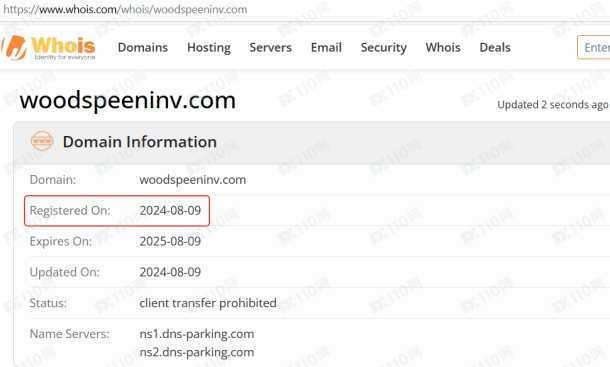
Task: Click the 'Registered On:' label
Action: (x=70, y=211)
